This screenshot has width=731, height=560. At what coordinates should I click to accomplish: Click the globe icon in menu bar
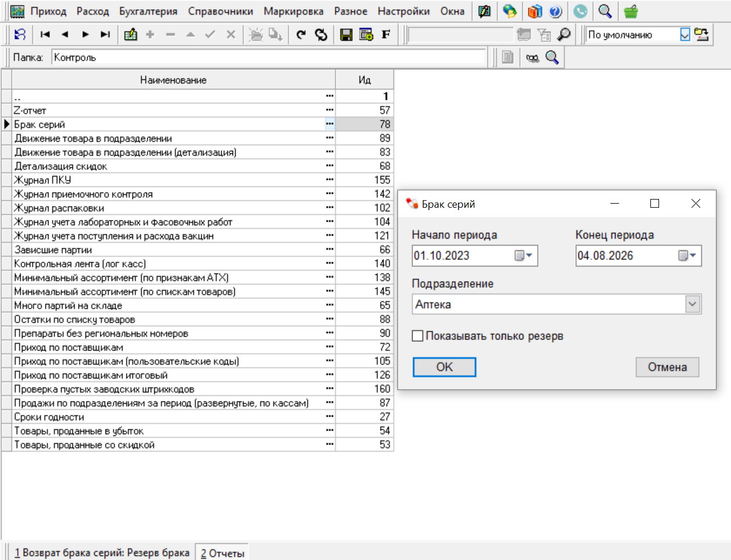509,11
